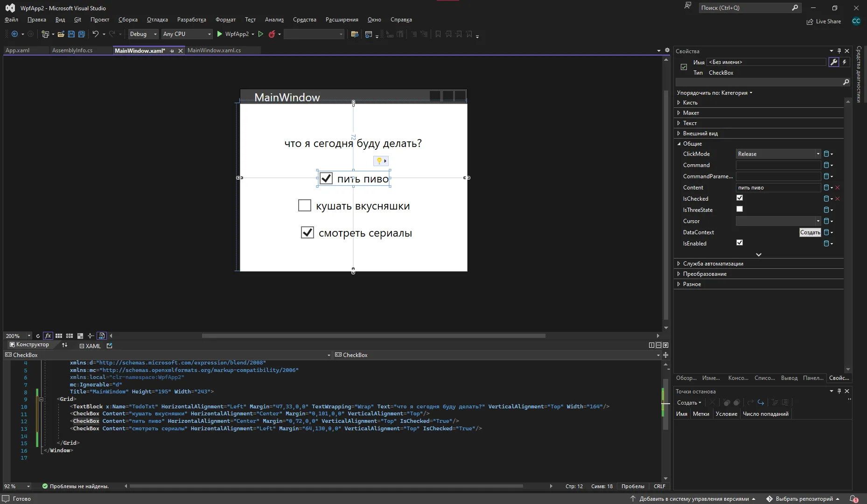Open the Расширения menu
Screen dimensions: 867x504
pyautogui.click(x=342, y=20)
